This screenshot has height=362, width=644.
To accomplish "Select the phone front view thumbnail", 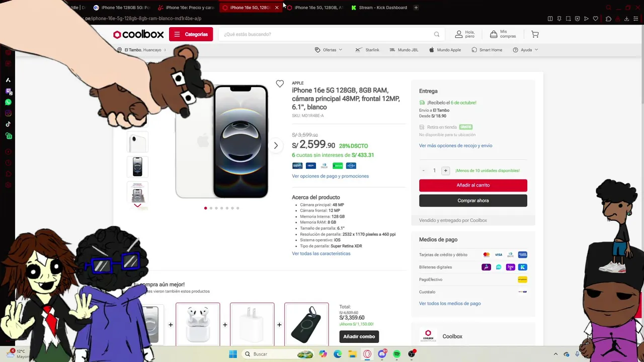I will click(x=137, y=167).
